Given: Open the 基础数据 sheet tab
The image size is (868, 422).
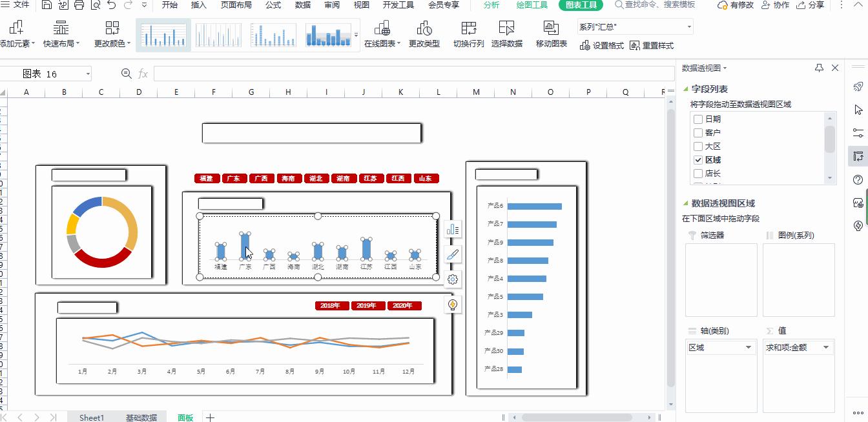Looking at the screenshot, I should click(x=141, y=417).
